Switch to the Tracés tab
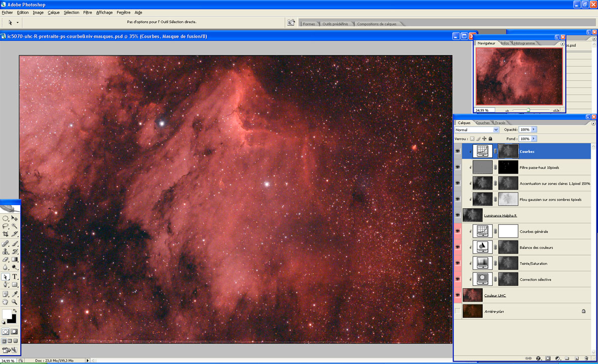Image resolution: width=598 pixels, height=364 pixels. click(500, 122)
